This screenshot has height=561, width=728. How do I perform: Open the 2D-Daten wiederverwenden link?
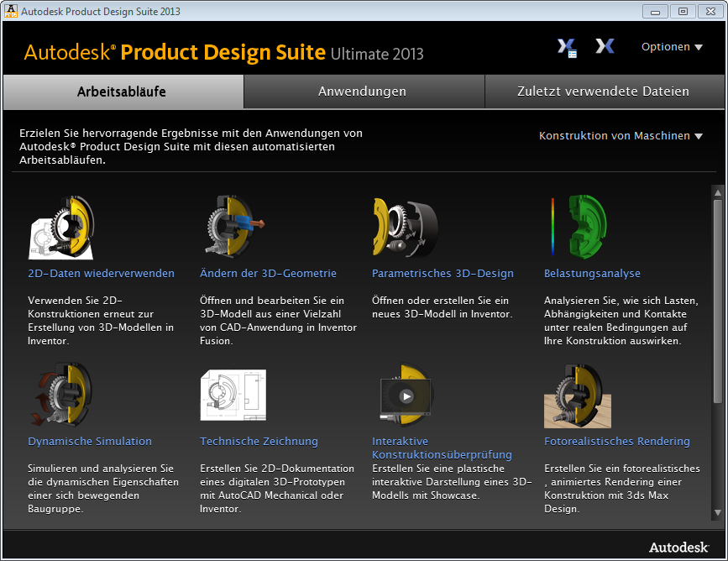(x=102, y=273)
